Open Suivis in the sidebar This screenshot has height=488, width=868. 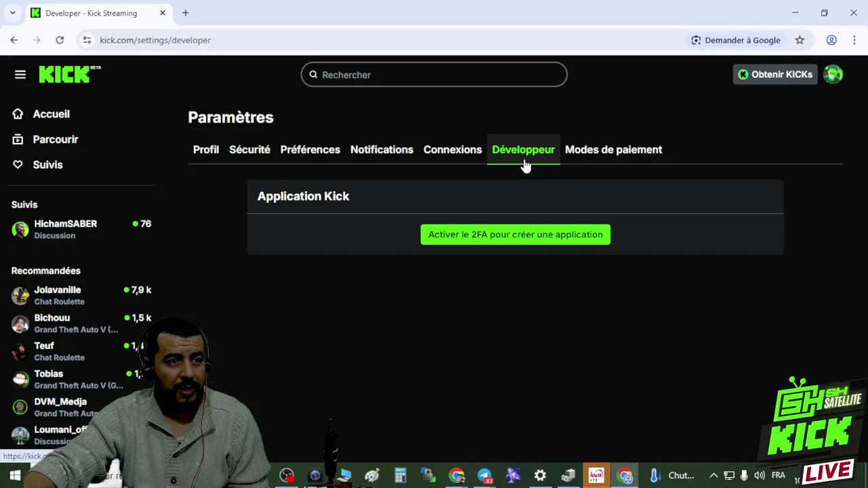point(47,165)
